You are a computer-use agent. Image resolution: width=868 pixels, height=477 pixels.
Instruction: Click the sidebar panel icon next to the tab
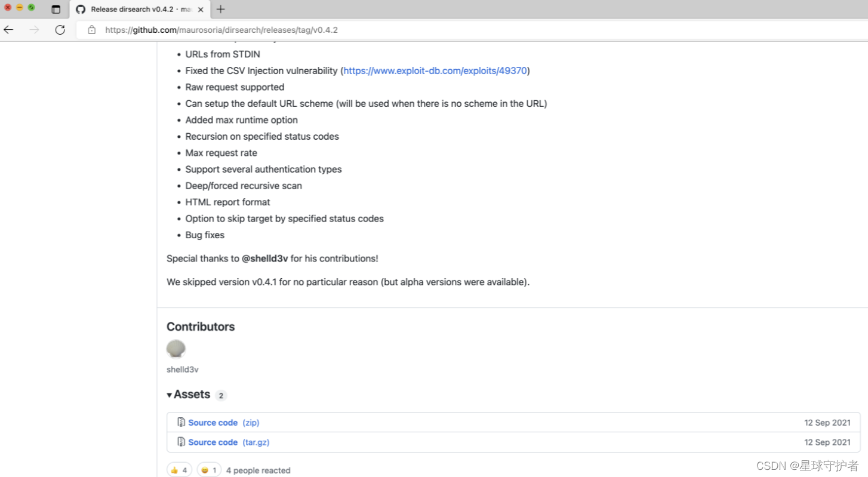pos(56,9)
